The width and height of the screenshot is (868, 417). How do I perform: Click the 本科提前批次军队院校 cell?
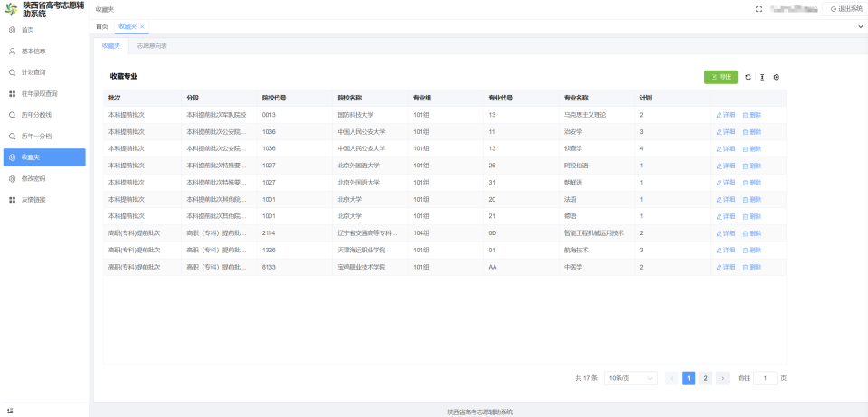(x=219, y=115)
